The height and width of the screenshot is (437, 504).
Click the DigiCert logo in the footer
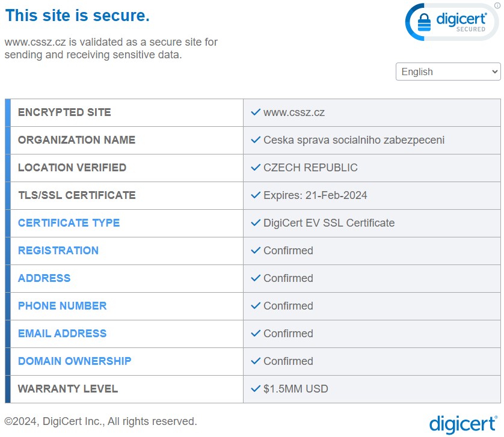[x=463, y=423]
